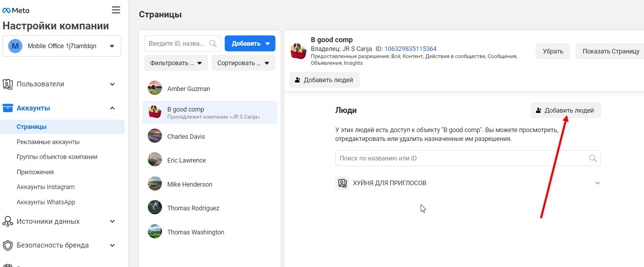This screenshot has height=267, width=644.
Task: Open the Mobile Office company dropdown
Action: pos(62,46)
